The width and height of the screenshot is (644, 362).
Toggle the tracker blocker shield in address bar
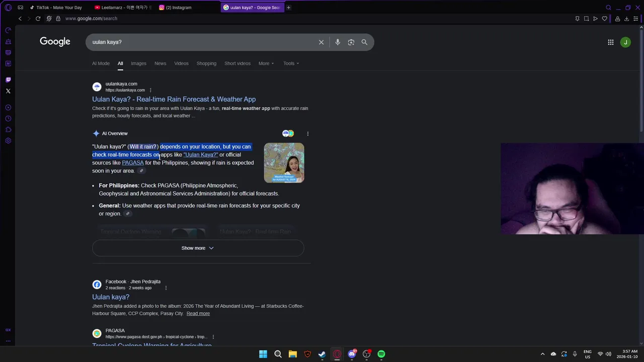[x=49, y=19]
